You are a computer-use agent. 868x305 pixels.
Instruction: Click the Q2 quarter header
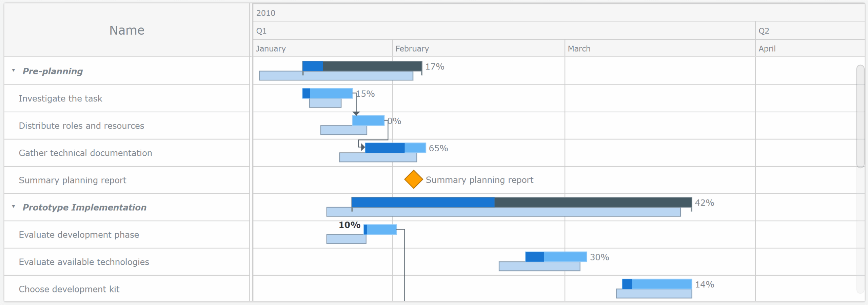764,31
